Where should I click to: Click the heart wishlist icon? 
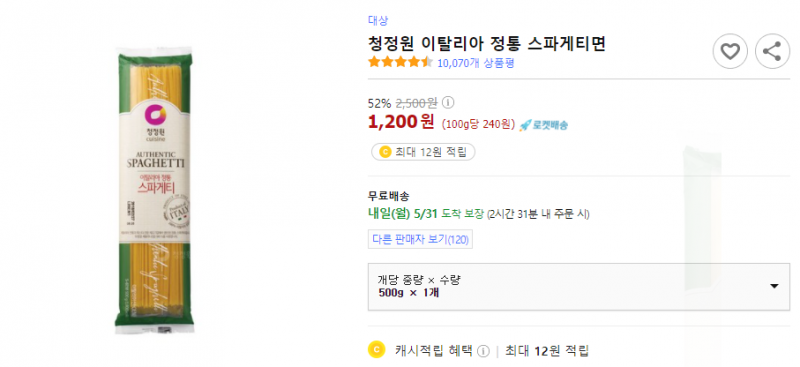(x=730, y=51)
